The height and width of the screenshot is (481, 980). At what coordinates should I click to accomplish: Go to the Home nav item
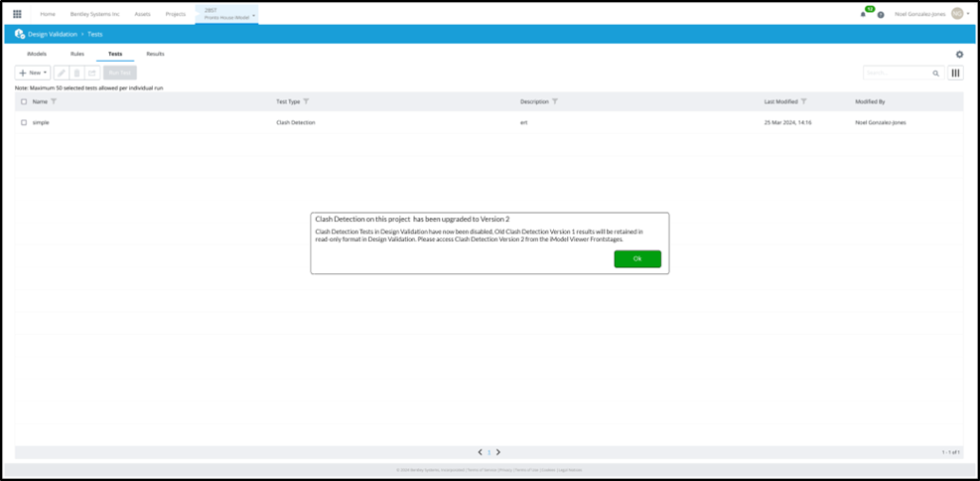point(48,14)
